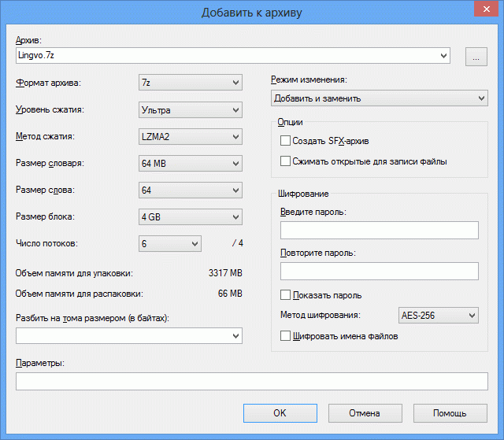Viewport: 504px width, 440px height.
Task: Focus the Повторите пароль field
Action: (379, 271)
